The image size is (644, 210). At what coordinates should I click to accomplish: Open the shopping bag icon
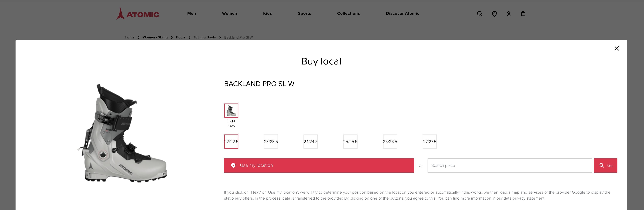(x=523, y=14)
